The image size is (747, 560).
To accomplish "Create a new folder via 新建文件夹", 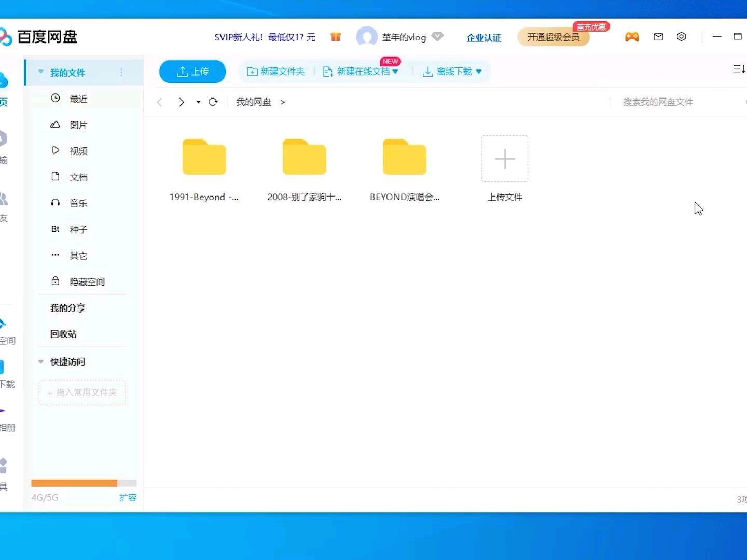I will pyautogui.click(x=275, y=72).
